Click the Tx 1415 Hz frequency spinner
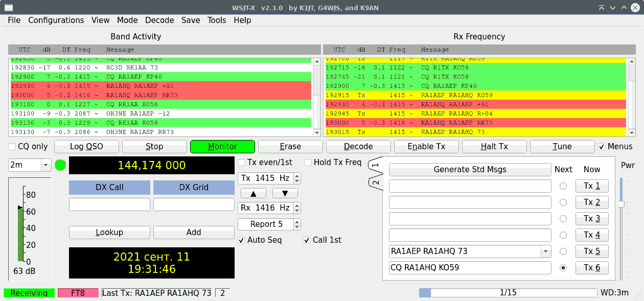644x301 pixels. [x=269, y=178]
